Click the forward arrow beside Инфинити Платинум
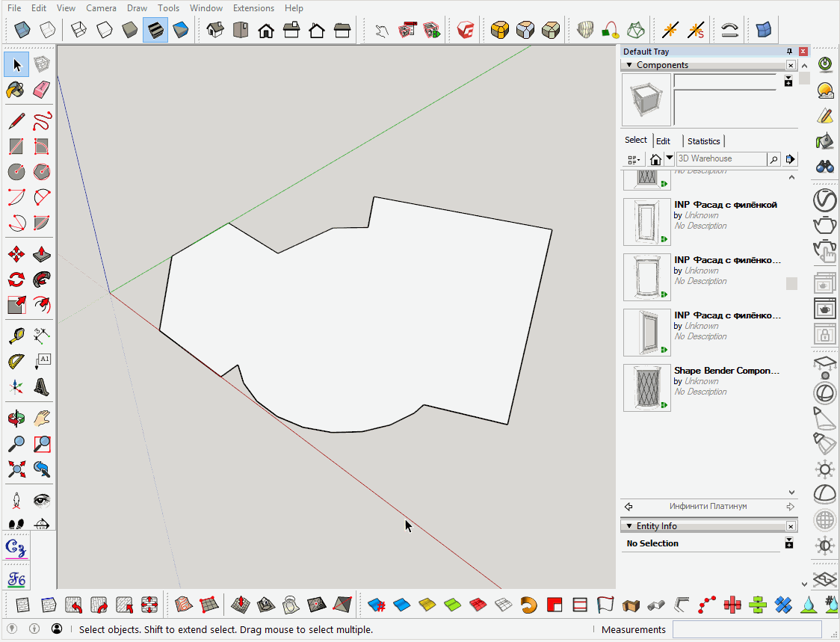The image size is (840, 642). (x=790, y=506)
